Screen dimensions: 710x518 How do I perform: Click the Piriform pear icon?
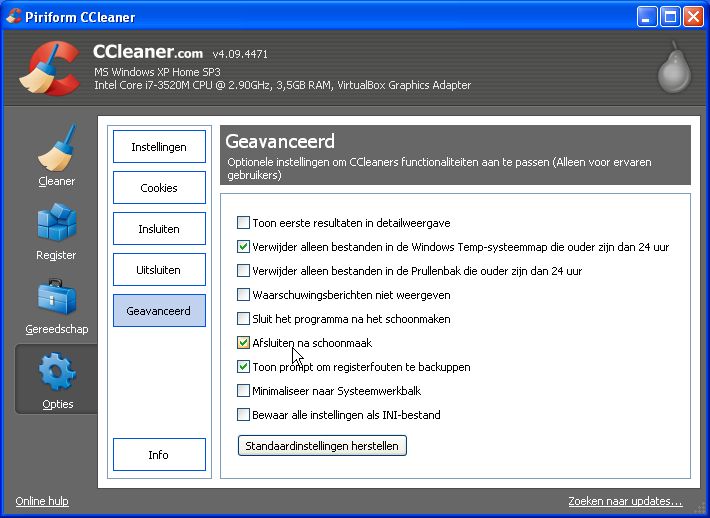pos(673,70)
